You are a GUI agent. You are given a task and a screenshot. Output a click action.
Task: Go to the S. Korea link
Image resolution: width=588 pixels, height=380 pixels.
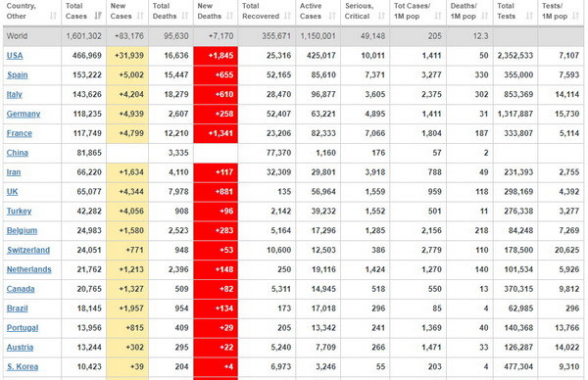click(x=23, y=367)
